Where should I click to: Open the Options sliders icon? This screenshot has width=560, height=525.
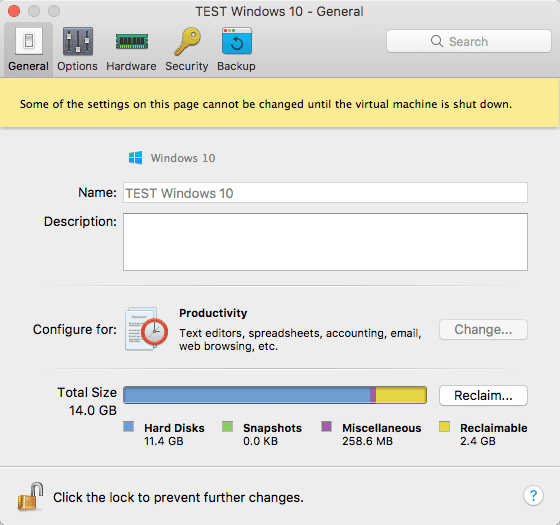tap(78, 41)
